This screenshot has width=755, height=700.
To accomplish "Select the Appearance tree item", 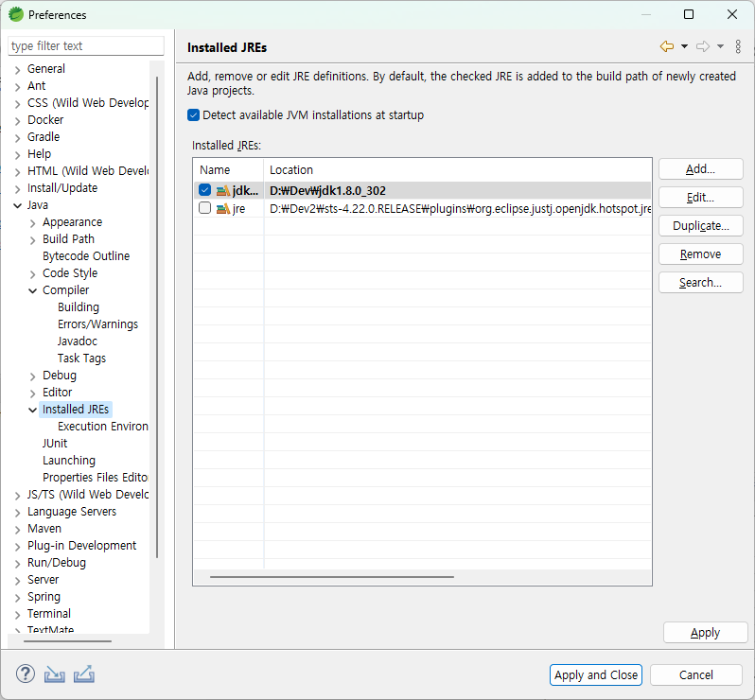I will [x=72, y=222].
